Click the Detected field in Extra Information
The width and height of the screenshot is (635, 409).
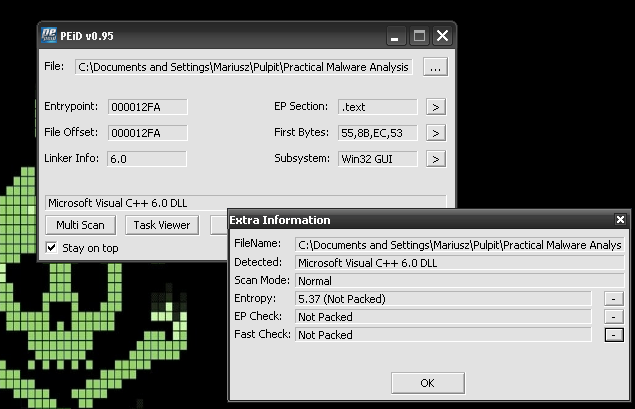(459, 263)
